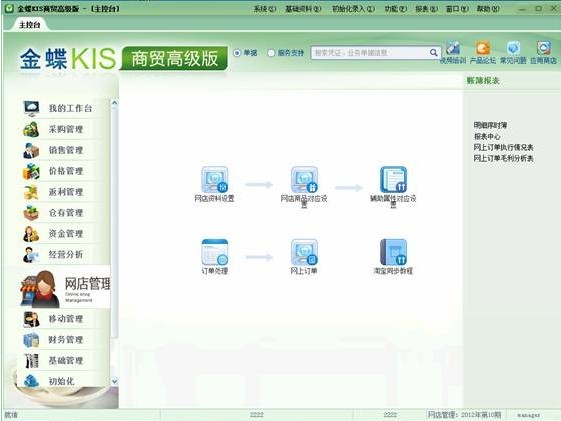This screenshot has height=421, width=561.
Task: Open the 淘宝同步教程 icon
Action: [393, 253]
